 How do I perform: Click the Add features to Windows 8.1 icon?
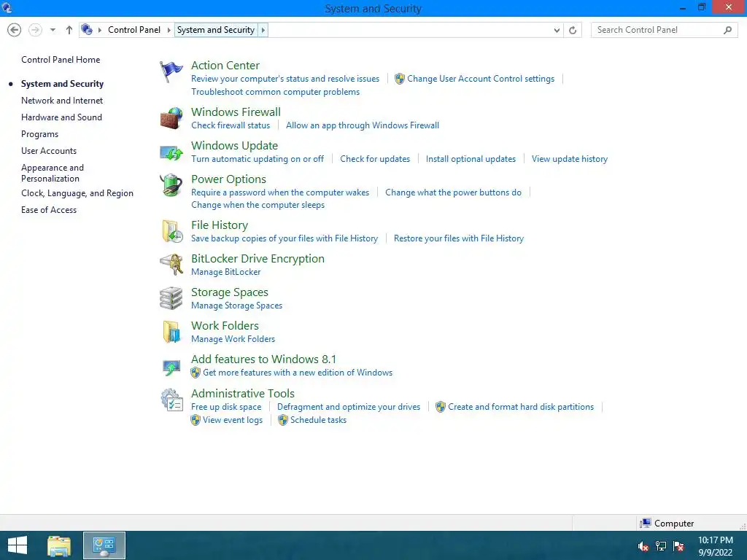point(171,367)
